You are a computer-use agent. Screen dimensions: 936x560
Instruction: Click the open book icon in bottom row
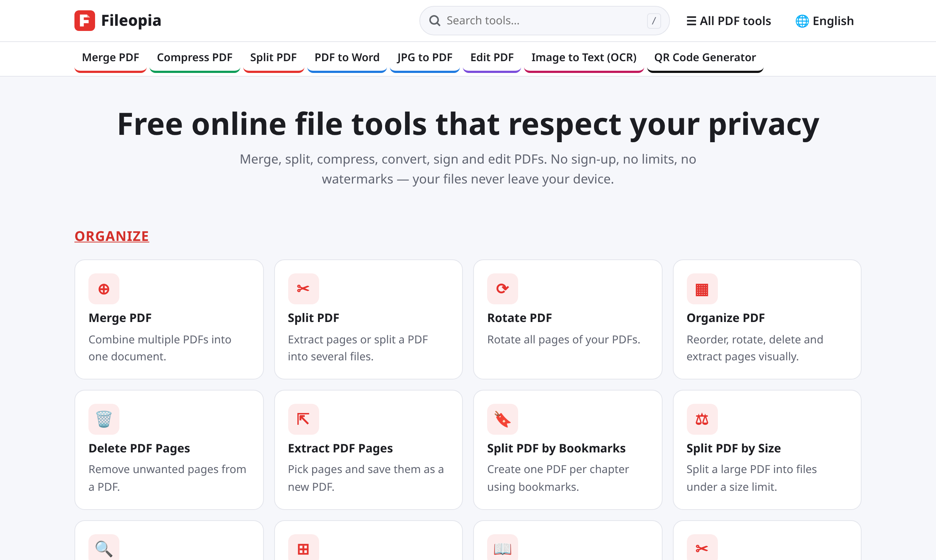502,548
